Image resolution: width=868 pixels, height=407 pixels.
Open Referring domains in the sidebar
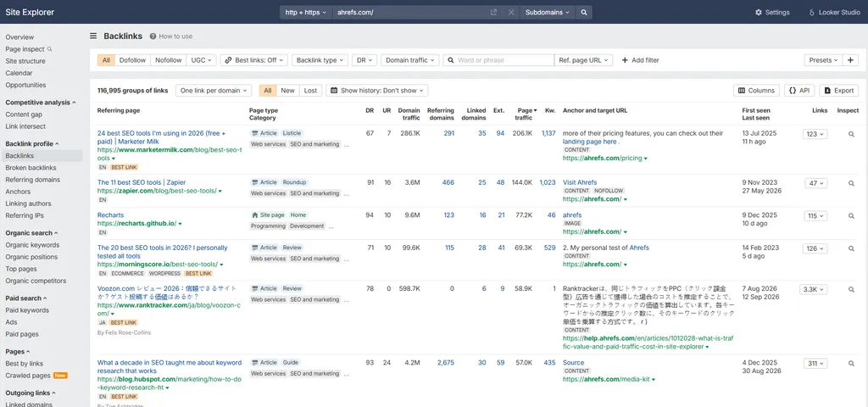pos(33,180)
